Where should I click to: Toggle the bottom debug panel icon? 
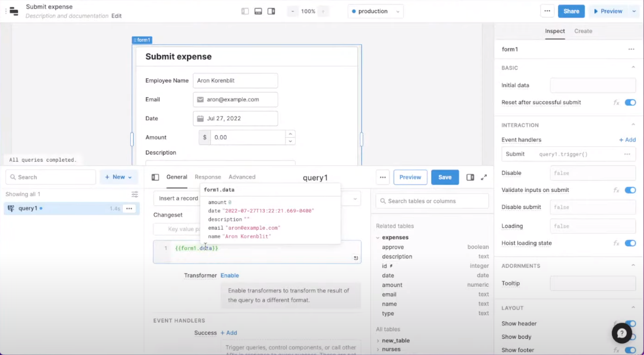coord(258,11)
